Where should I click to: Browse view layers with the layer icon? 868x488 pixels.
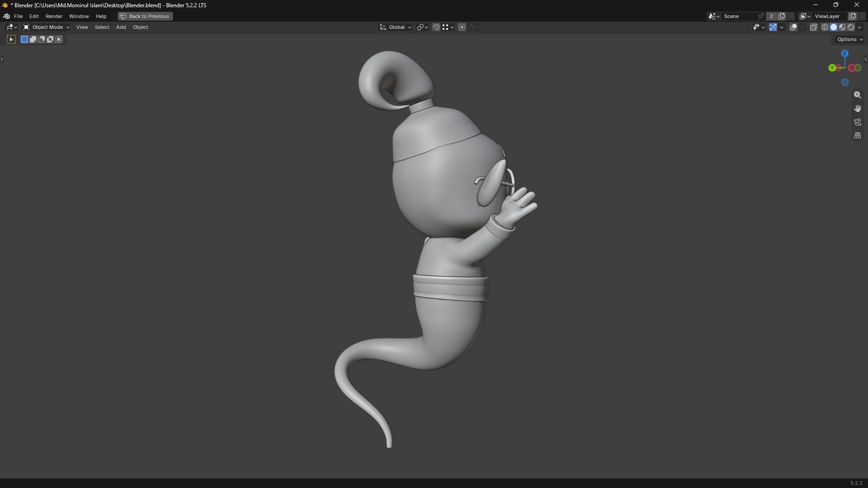[x=805, y=16]
